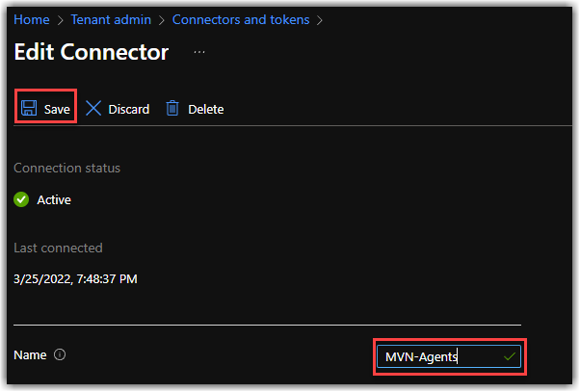The image size is (580, 392).
Task: Click the chevron after Home breadcrumb
Action: (61, 20)
